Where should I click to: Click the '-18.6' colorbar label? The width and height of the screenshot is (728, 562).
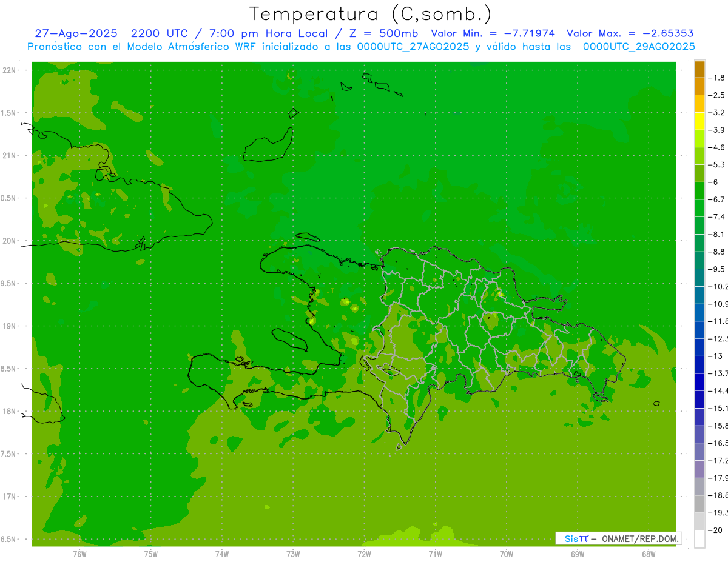coord(718,495)
